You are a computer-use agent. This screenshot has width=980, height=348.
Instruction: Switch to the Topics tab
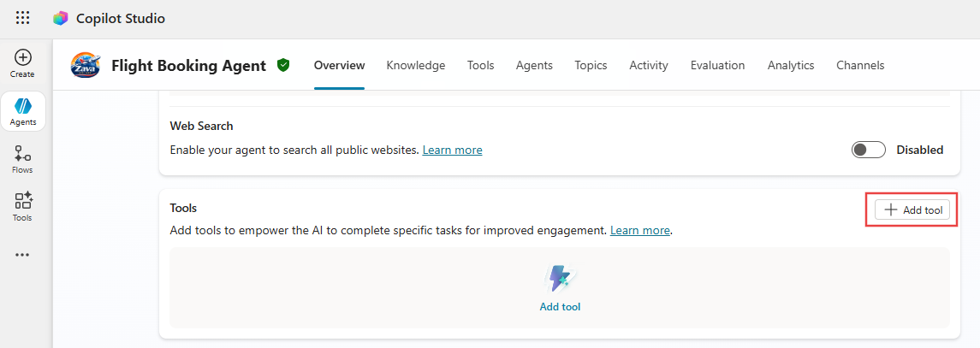(x=591, y=65)
